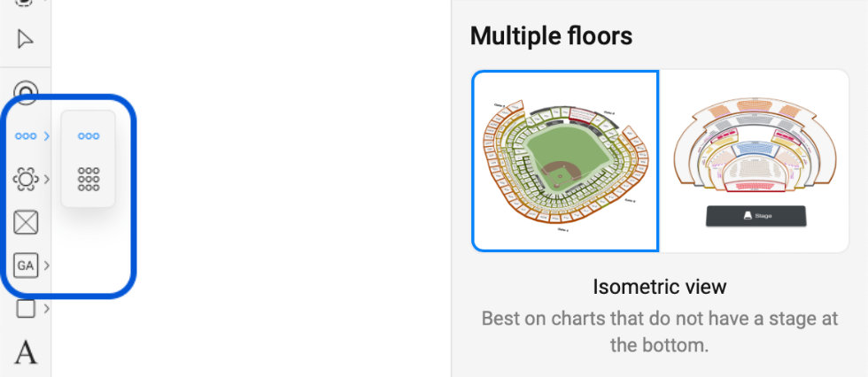The width and height of the screenshot is (868, 377).
Task: Choose the theater stage view thumbnail
Action: coord(756,160)
